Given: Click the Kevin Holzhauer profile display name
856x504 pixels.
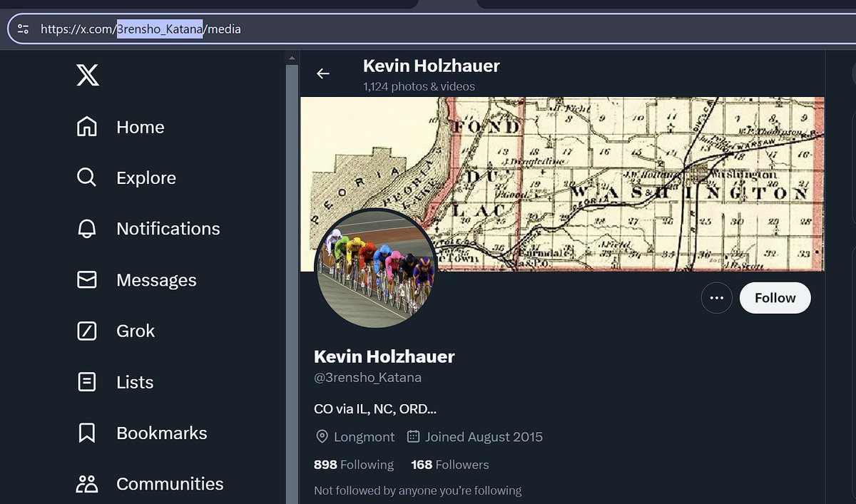Looking at the screenshot, I should click(384, 356).
